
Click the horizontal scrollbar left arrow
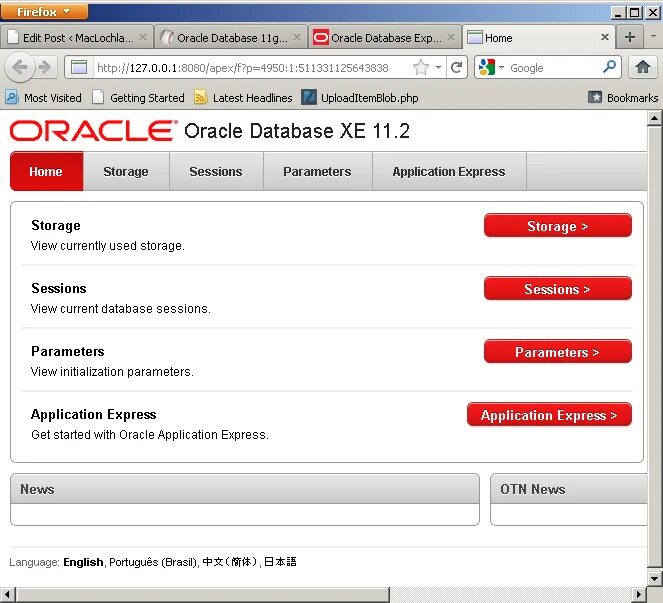point(7,595)
